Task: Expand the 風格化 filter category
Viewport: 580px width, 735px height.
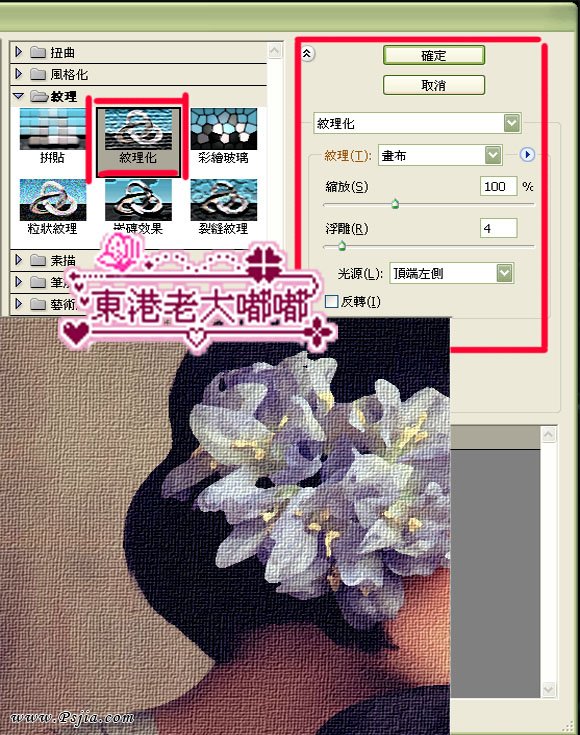Action: click(18, 74)
